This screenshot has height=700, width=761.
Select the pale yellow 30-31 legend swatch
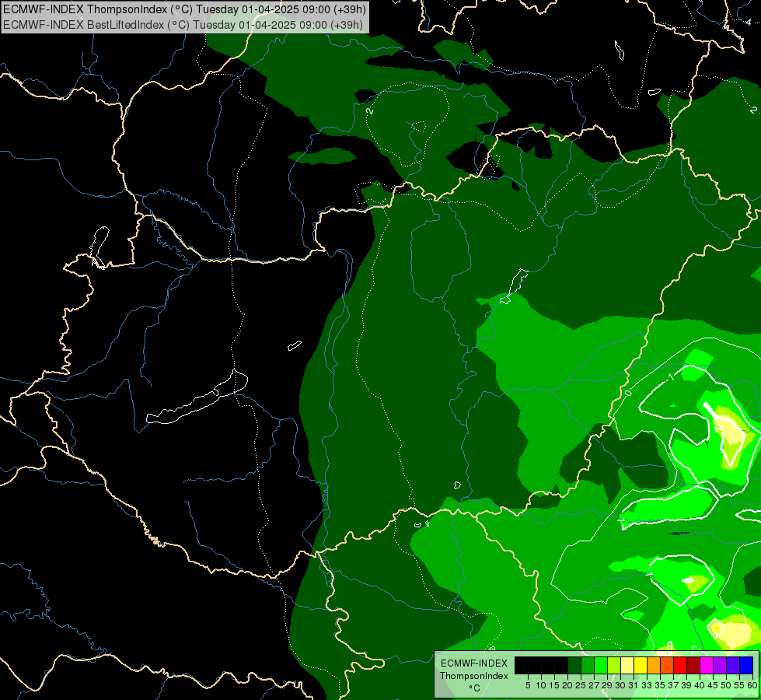(x=627, y=666)
